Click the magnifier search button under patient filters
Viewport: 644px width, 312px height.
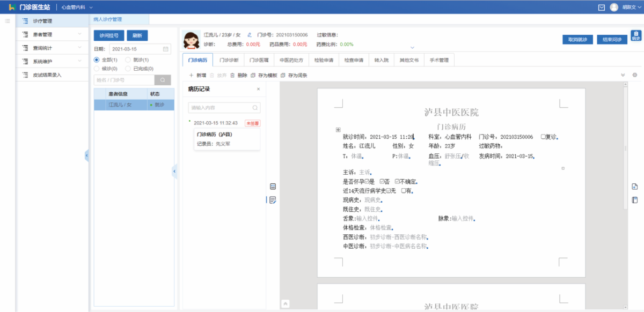coord(163,80)
